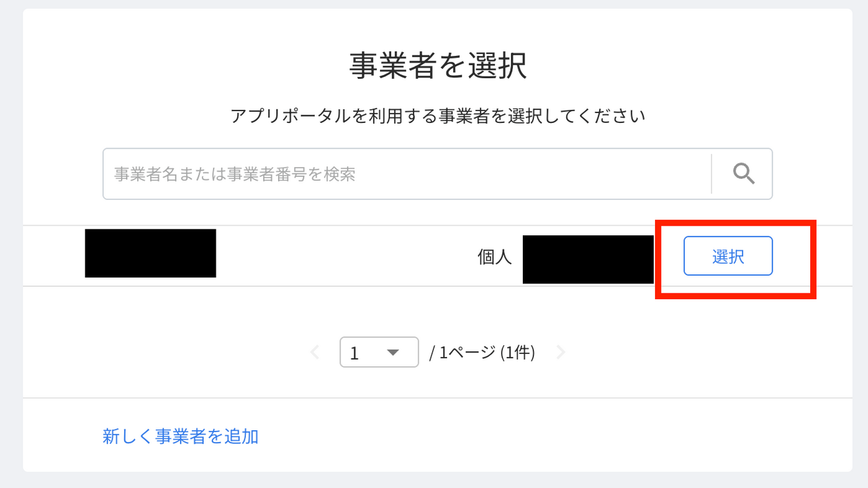Click the 個人 business type label
This screenshot has width=868, height=488.
tap(494, 256)
